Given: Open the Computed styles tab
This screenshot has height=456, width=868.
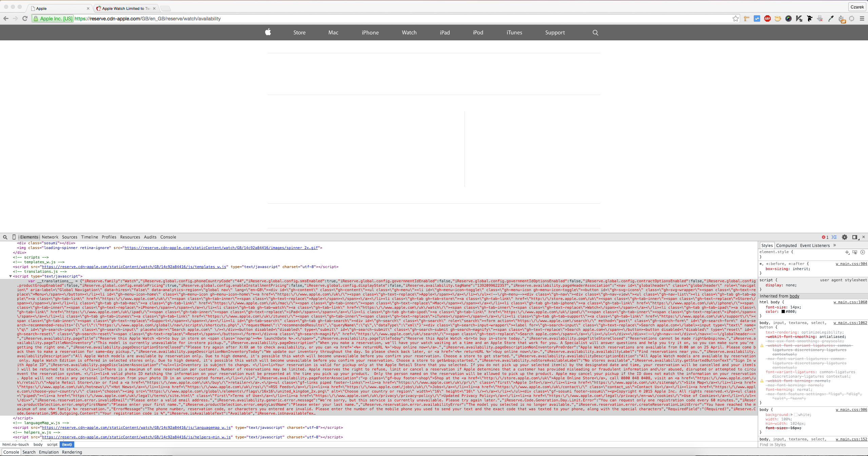Looking at the screenshot, I should coord(786,246).
